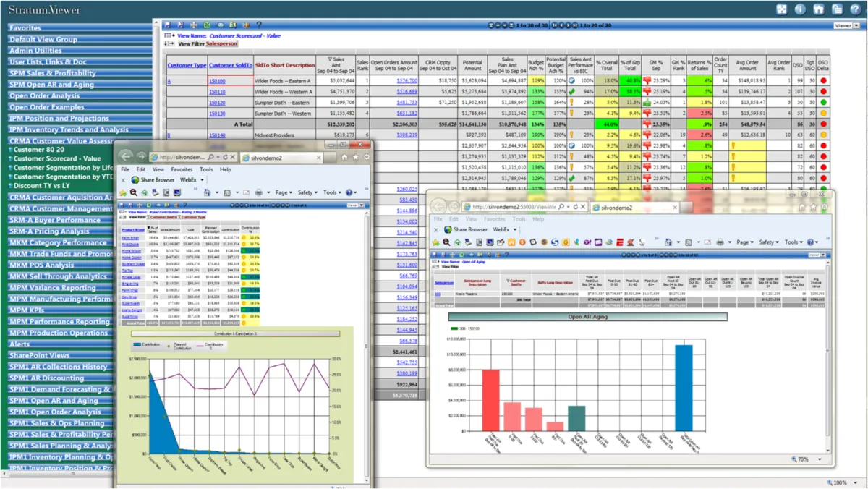The image size is (868, 489).
Task: Open the 100% zoom control at bottom right
Action: coord(843,482)
